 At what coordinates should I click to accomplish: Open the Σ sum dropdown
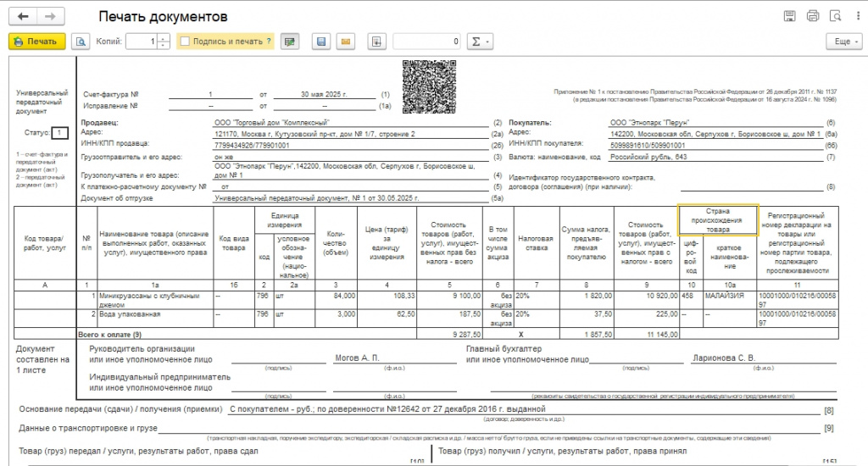pos(480,42)
